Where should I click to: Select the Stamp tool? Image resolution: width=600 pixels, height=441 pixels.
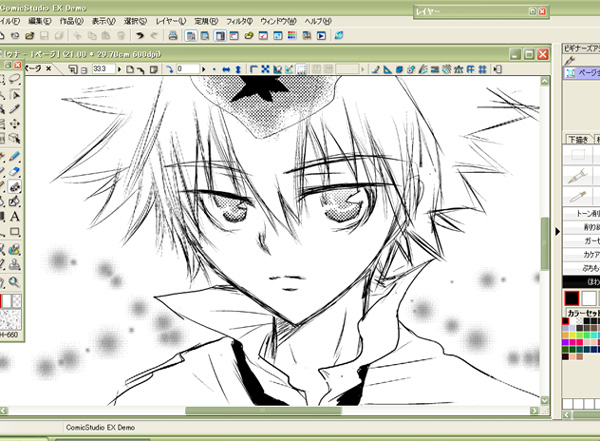[15, 265]
